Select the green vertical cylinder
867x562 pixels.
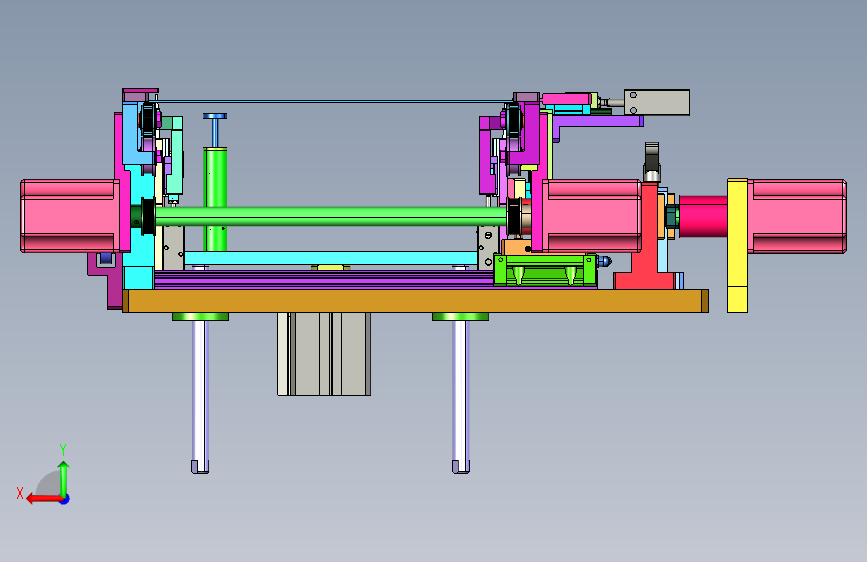click(x=215, y=199)
